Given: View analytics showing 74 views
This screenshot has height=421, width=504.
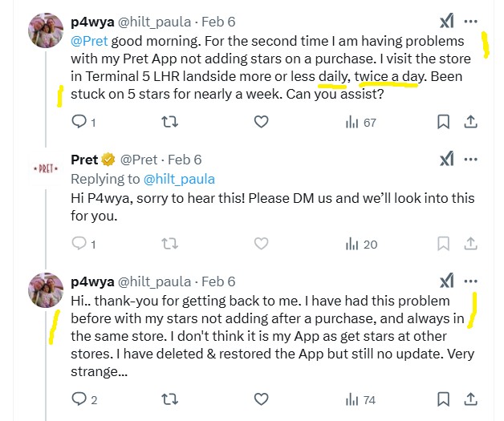Looking at the screenshot, I should pos(360,399).
